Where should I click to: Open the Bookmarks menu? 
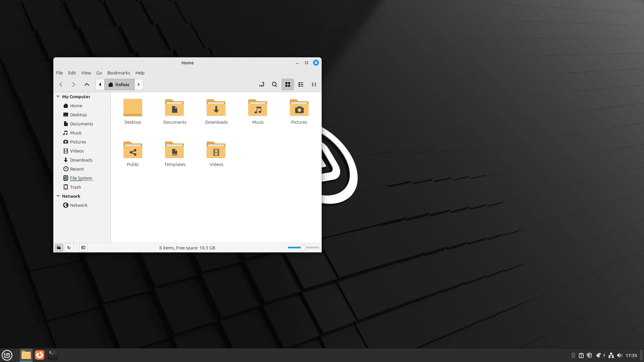click(x=118, y=73)
